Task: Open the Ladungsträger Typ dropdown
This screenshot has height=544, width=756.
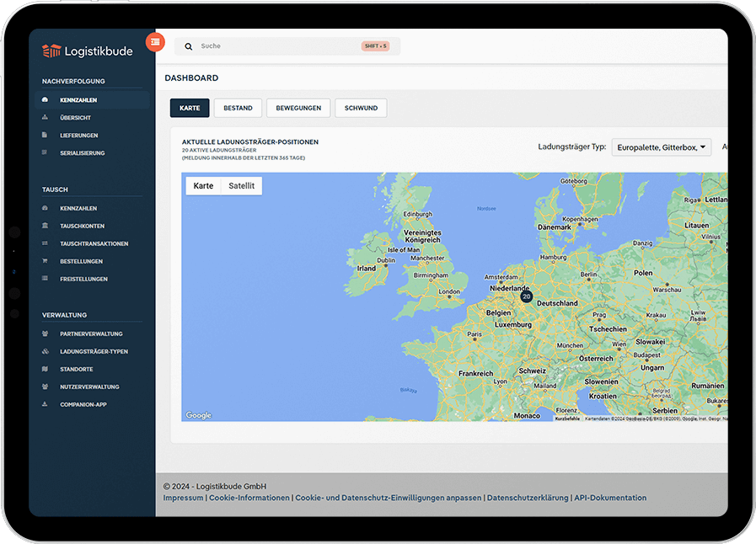Action: tap(661, 147)
